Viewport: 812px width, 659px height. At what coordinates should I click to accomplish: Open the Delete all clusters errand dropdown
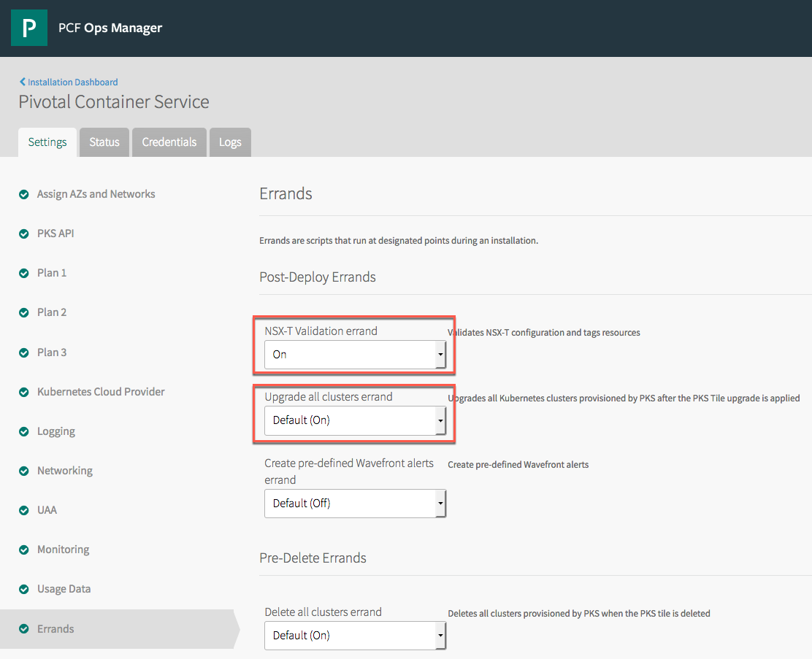click(355, 636)
